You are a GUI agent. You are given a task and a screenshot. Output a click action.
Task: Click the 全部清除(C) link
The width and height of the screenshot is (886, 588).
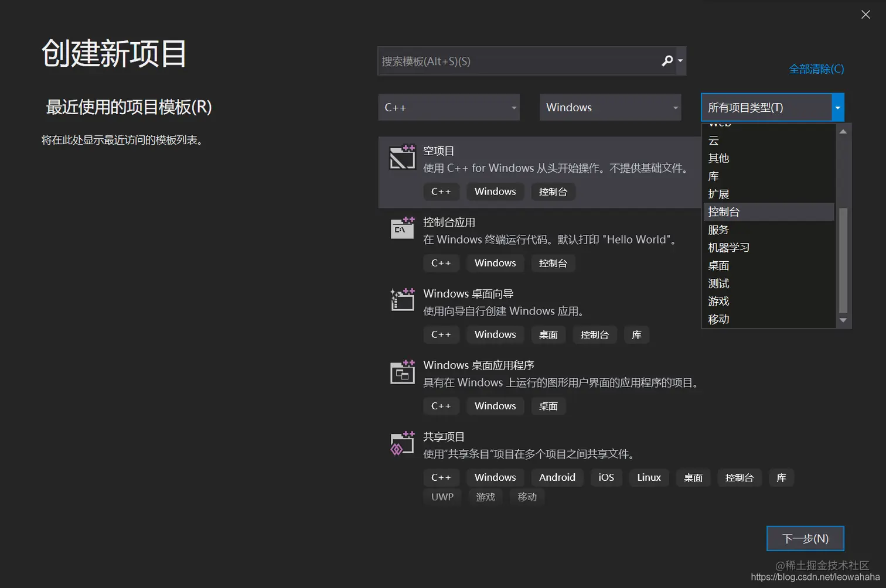coord(816,69)
